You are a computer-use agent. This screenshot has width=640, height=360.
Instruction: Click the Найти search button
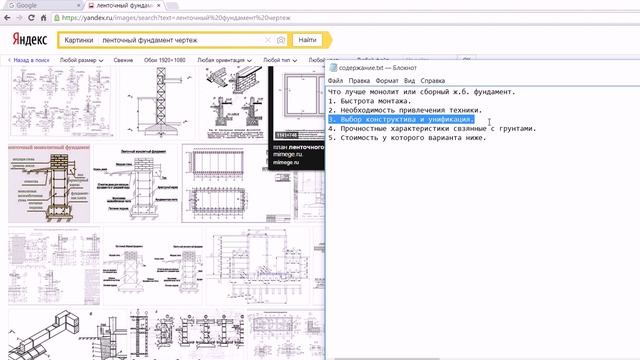click(307, 40)
